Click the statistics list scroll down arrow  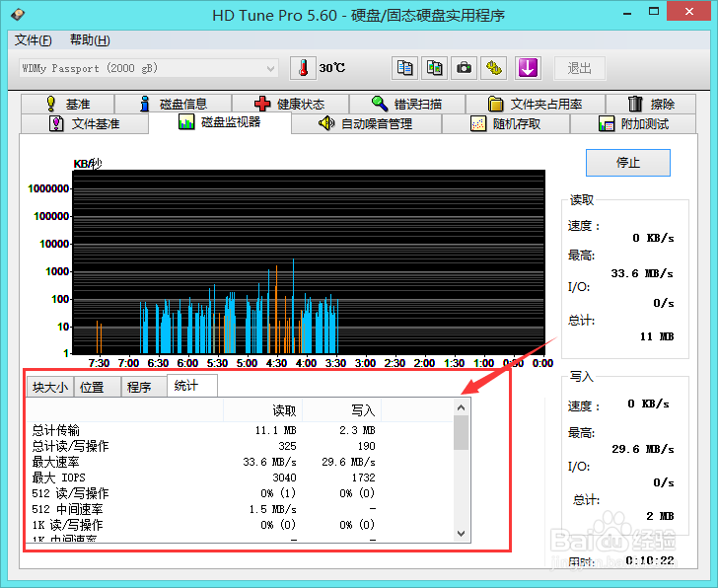click(x=462, y=534)
